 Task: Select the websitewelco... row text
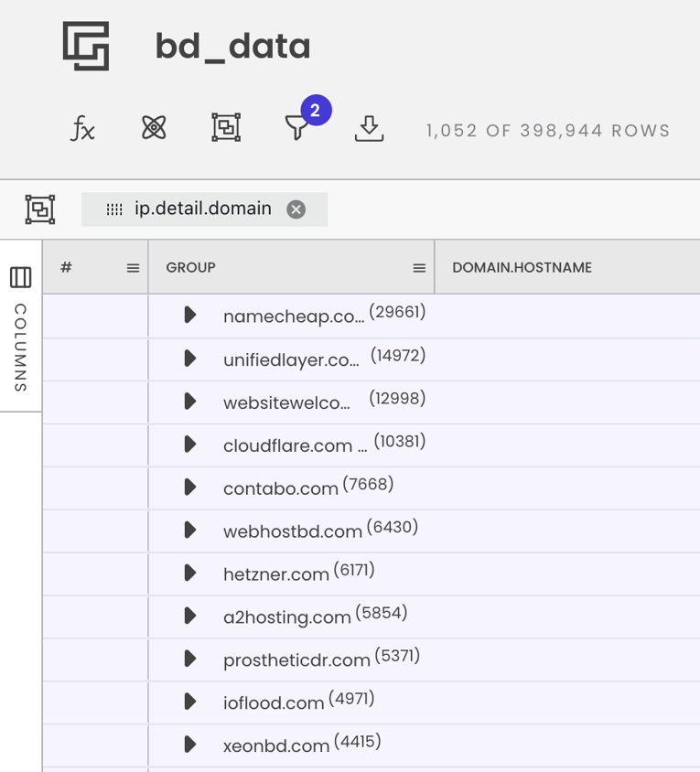click(x=286, y=402)
